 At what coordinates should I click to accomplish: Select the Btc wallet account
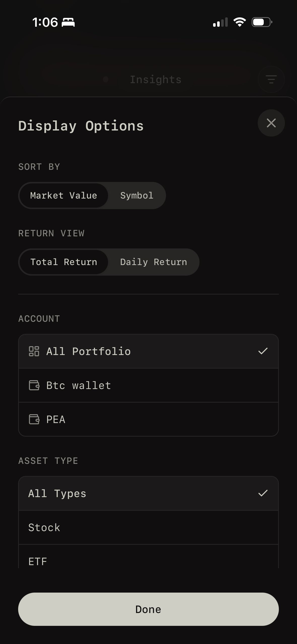[x=149, y=385]
